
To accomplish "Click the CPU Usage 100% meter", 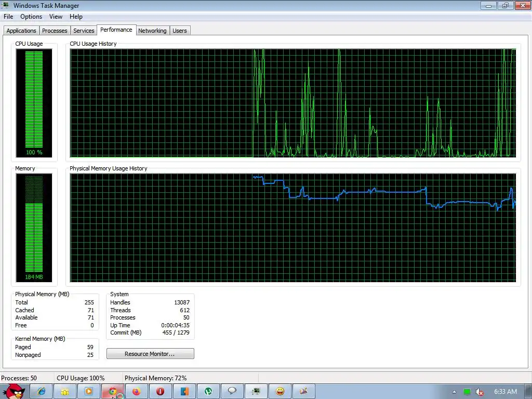I will 34,103.
